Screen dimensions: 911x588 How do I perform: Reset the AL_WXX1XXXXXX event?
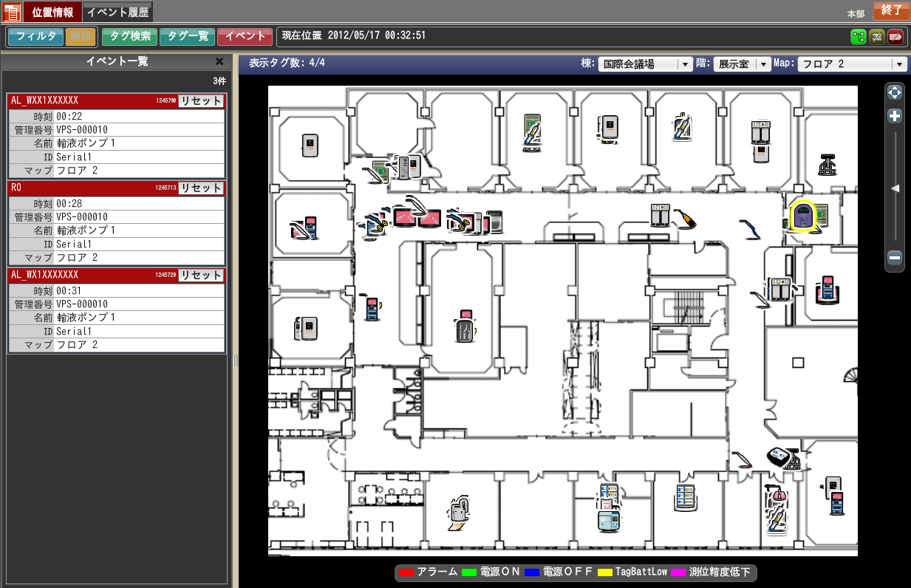point(201,101)
